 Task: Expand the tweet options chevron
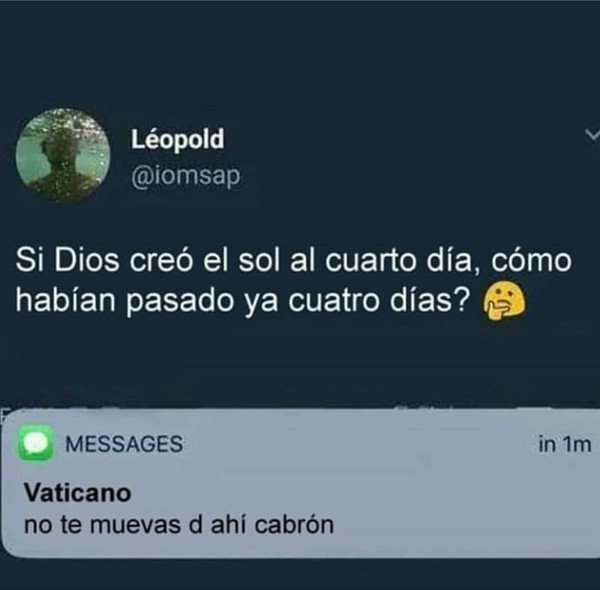point(592,134)
